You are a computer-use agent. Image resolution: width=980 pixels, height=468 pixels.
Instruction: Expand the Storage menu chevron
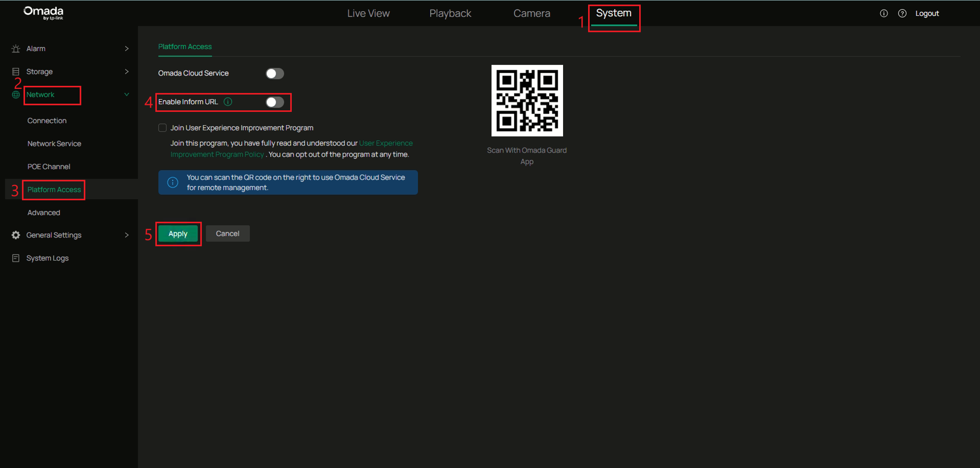click(127, 72)
